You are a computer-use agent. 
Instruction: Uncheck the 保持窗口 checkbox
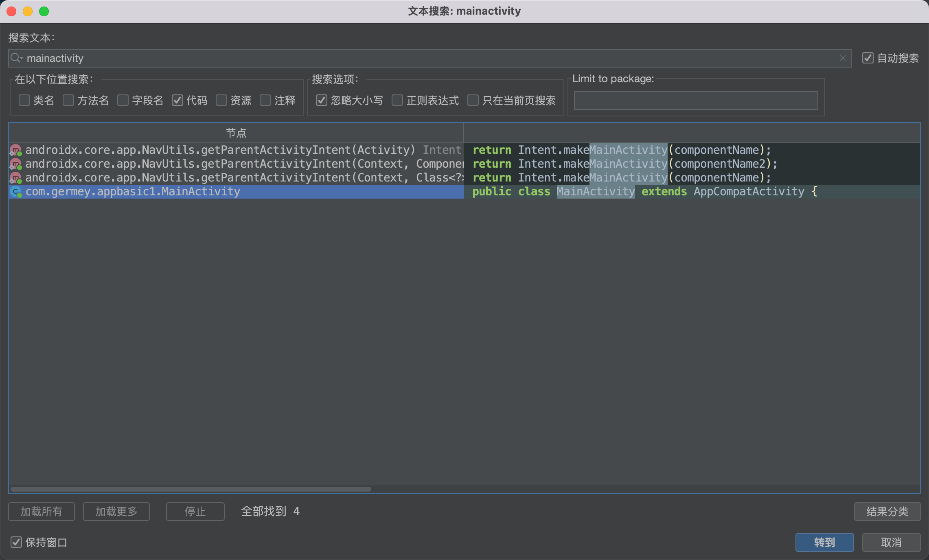(x=16, y=542)
